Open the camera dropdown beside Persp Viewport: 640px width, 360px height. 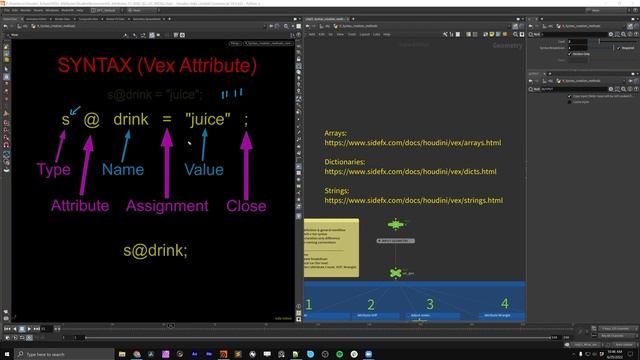268,43
